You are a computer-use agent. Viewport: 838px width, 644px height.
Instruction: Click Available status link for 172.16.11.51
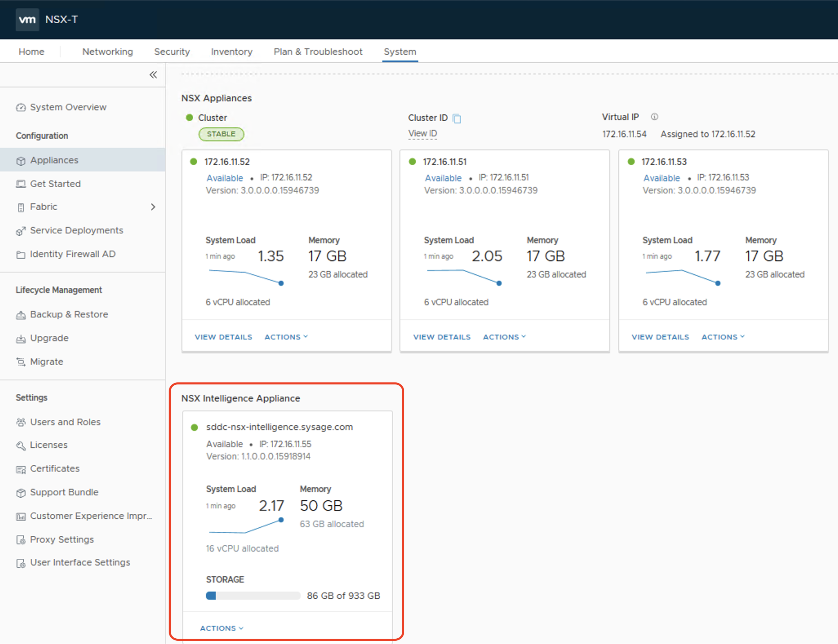[443, 178]
